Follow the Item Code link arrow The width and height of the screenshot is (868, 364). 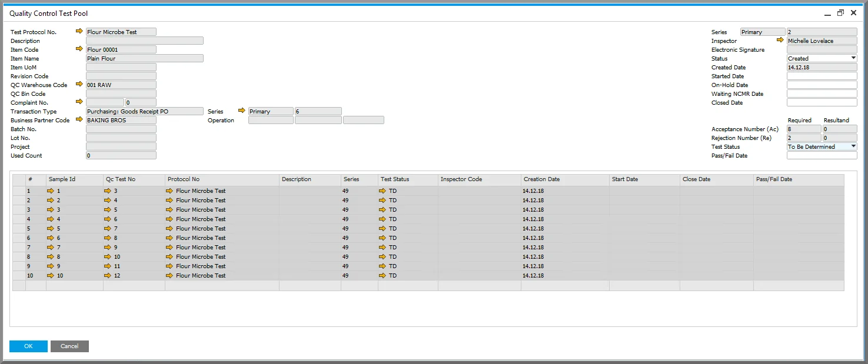click(79, 49)
